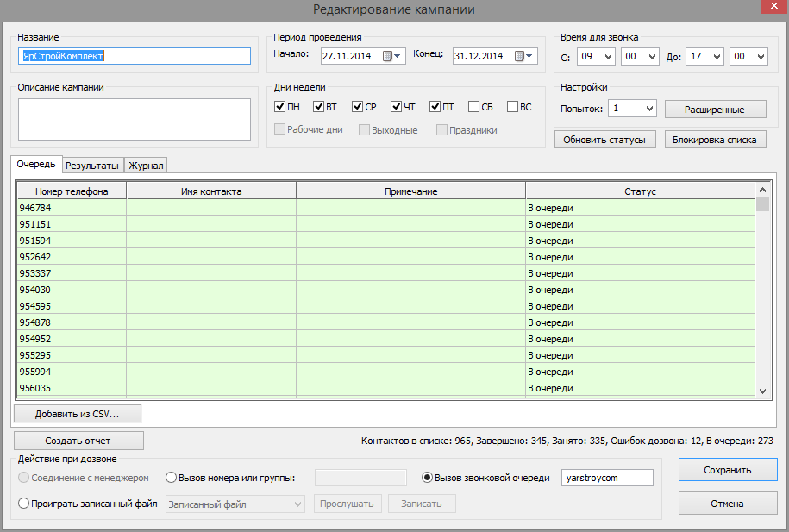Click the 'Создать отчет' button
The height and width of the screenshot is (532, 789).
click(x=78, y=441)
